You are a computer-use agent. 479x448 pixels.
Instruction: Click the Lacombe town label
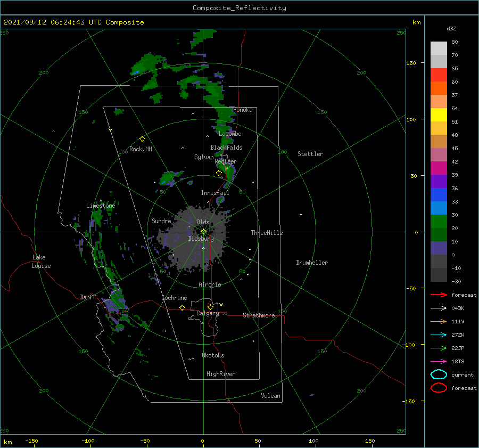[230, 134]
